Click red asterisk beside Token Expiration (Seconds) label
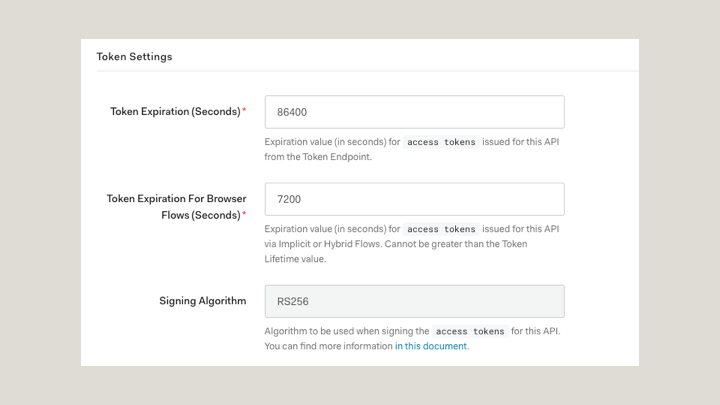Viewport: 720px width, 405px height. pyautogui.click(x=244, y=111)
